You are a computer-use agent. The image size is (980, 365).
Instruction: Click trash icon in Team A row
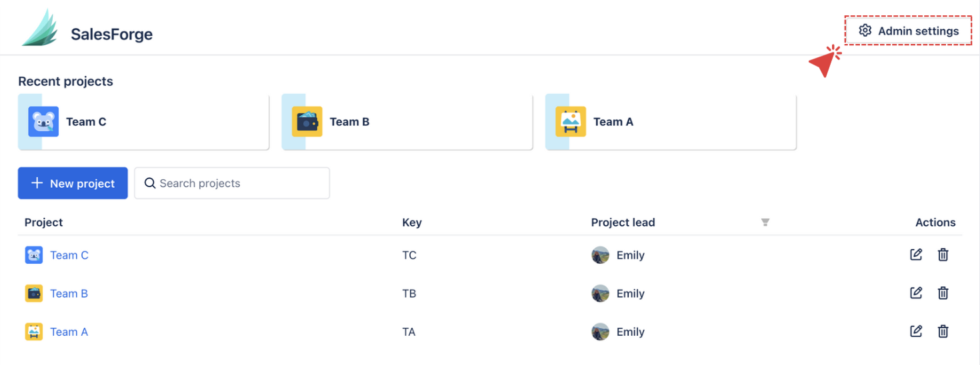pyautogui.click(x=943, y=331)
